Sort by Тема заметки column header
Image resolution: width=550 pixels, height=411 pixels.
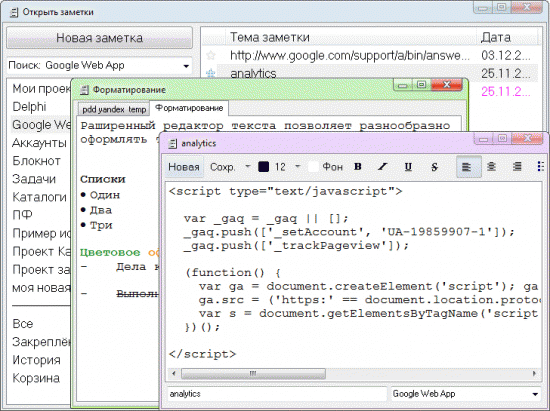(x=351, y=37)
